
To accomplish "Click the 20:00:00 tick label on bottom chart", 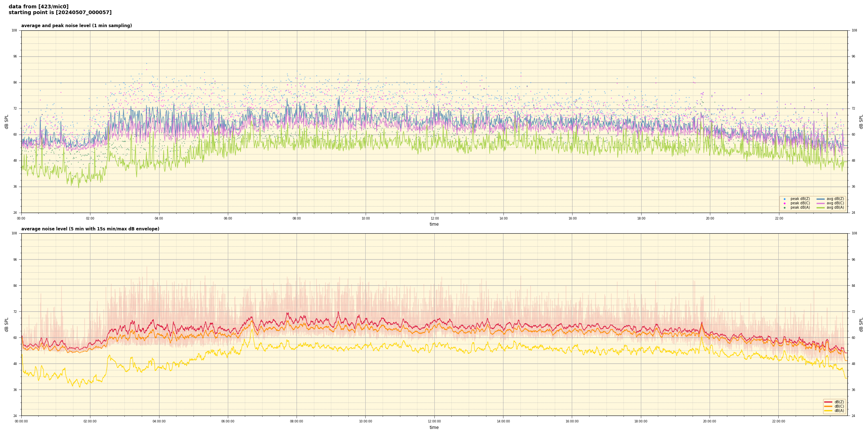I will coord(710,421).
